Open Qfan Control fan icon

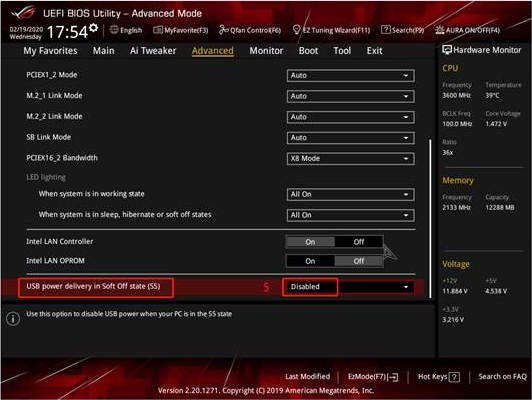coord(224,30)
